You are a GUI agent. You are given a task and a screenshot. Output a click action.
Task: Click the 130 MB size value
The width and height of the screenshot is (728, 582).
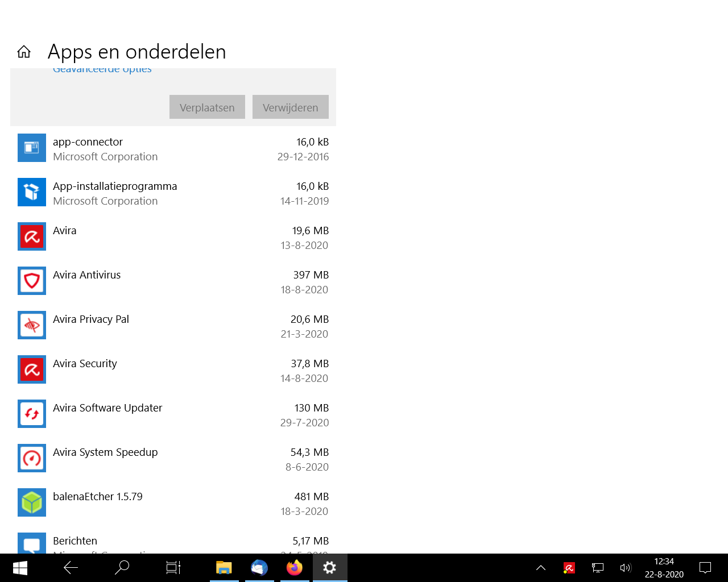(312, 408)
